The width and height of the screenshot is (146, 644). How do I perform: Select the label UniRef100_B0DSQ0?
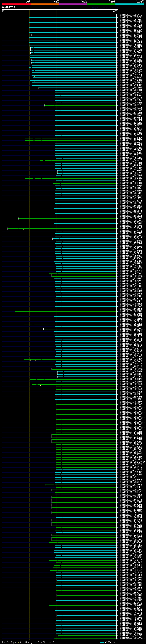point(131,183)
